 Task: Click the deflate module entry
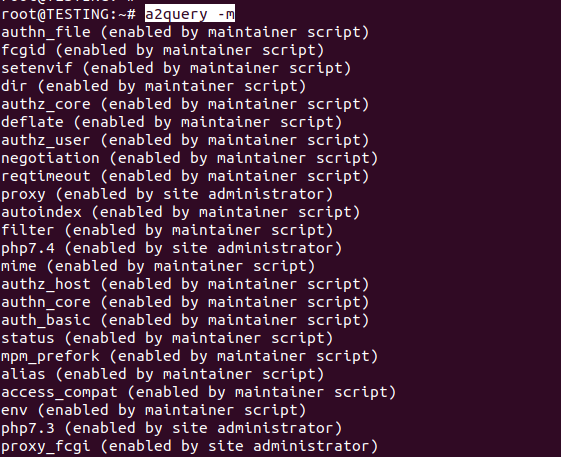tap(171, 122)
